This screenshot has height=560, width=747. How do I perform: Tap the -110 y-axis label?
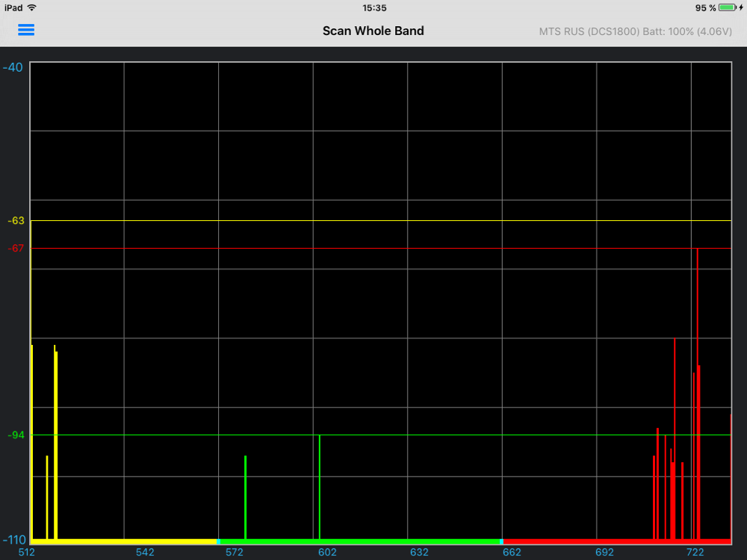click(x=14, y=540)
